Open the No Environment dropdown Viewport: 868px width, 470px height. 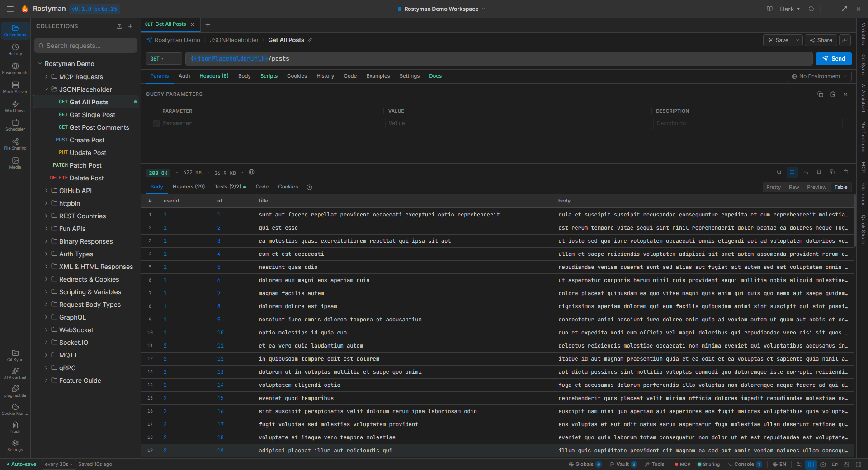(x=819, y=76)
